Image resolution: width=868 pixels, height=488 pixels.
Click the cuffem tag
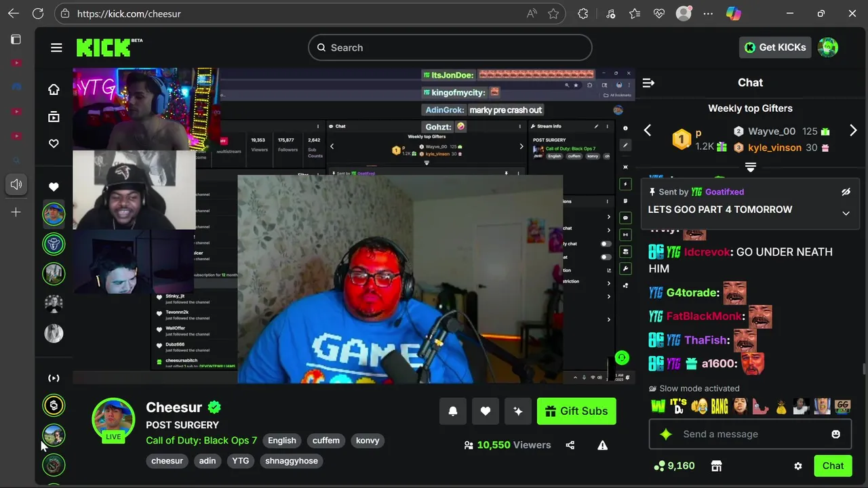(326, 441)
